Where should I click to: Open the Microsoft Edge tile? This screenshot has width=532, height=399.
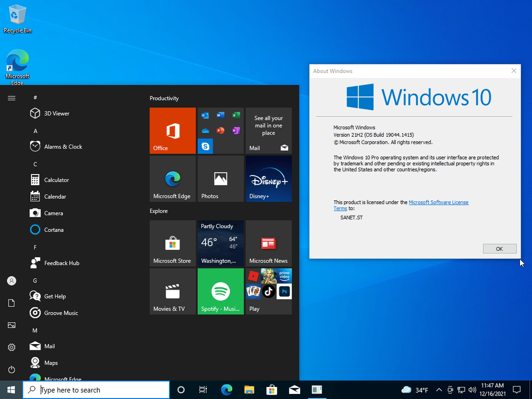[x=173, y=179]
